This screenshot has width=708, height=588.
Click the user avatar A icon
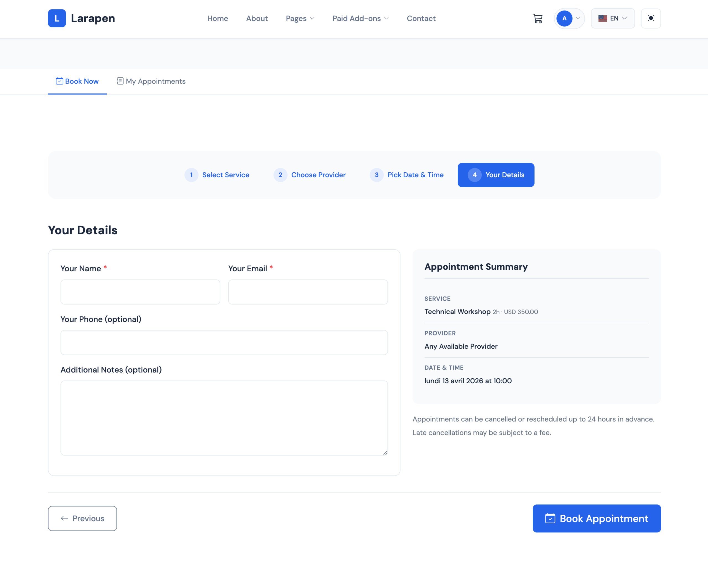[564, 19]
